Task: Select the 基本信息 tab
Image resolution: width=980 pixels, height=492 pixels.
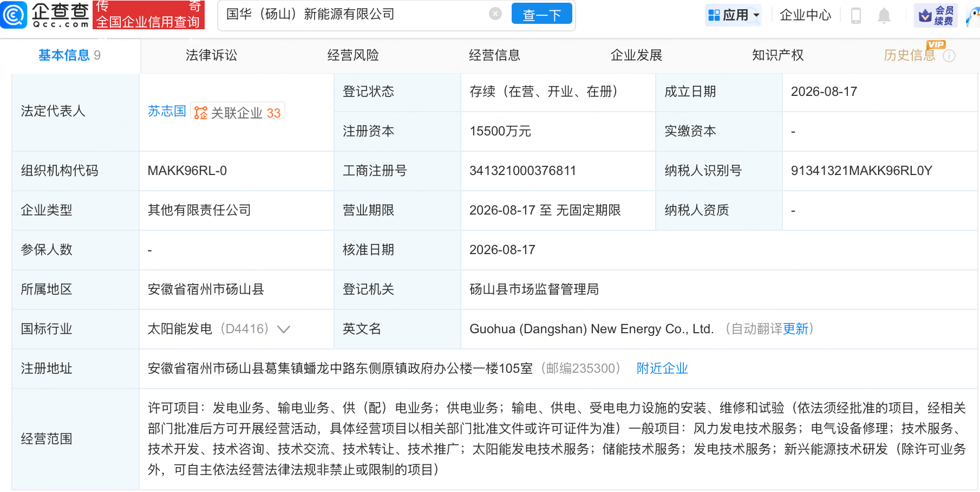Action: click(x=69, y=55)
